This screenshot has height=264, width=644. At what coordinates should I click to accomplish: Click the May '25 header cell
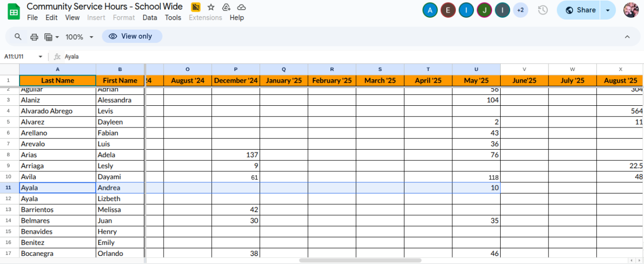click(x=476, y=81)
